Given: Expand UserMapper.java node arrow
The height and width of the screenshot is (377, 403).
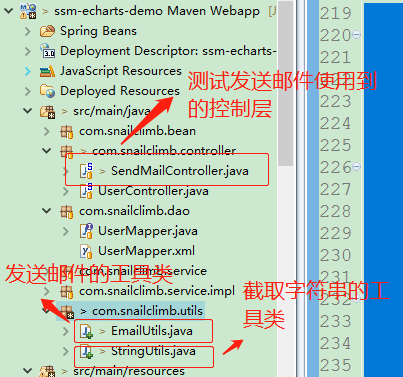Looking at the screenshot, I should pos(66,231).
